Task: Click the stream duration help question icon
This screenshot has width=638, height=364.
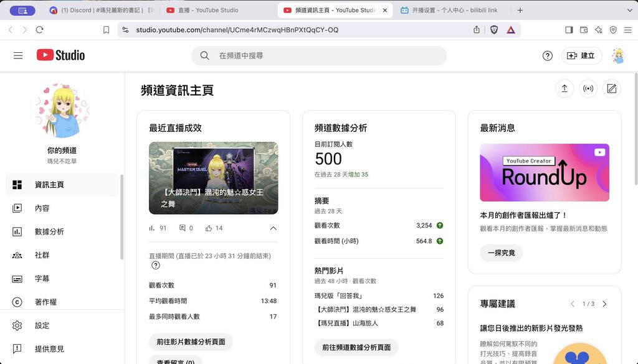Action: coord(155,265)
